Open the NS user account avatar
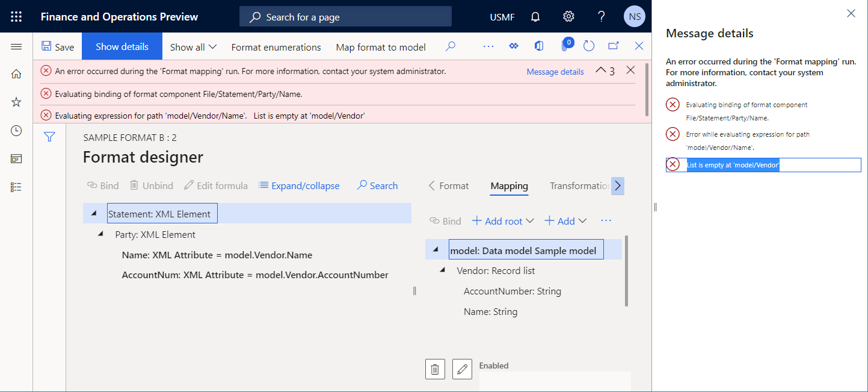Viewport: 868px width, 392px height. point(635,16)
